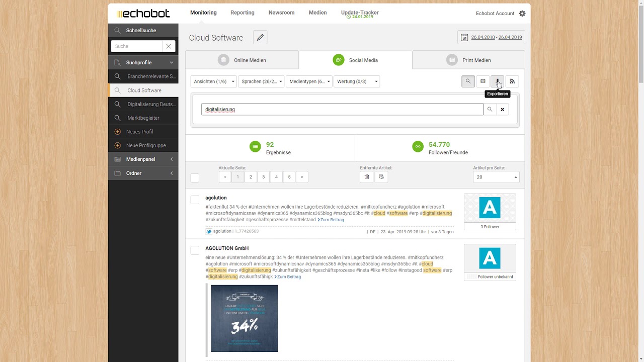This screenshot has height=362, width=644.
Task: Tick the select-all checkbox above the results
Action: tap(195, 178)
